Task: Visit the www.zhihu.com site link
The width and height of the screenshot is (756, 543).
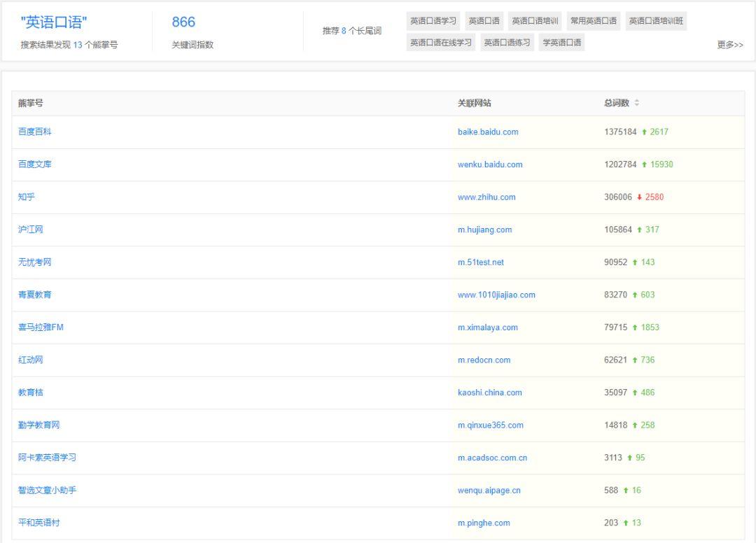Action: click(x=486, y=197)
